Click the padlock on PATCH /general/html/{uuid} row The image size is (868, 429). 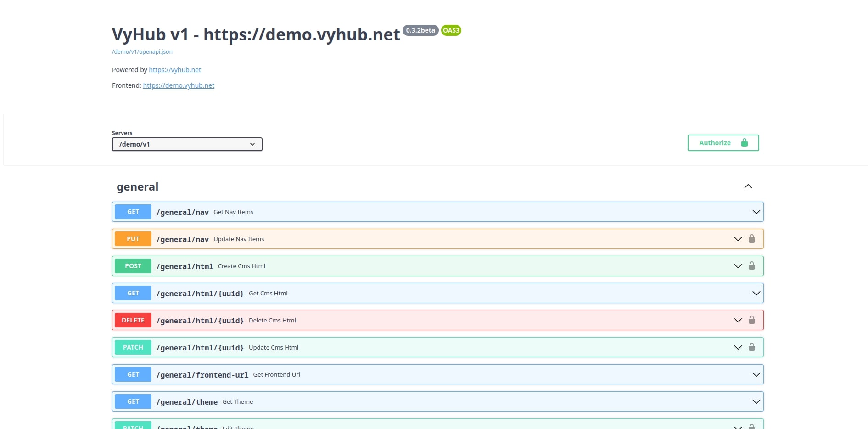(x=752, y=347)
